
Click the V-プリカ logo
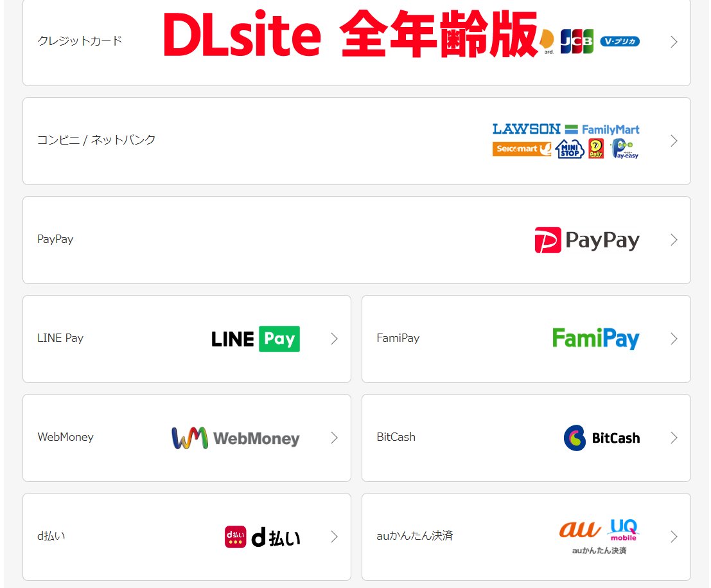coord(620,41)
